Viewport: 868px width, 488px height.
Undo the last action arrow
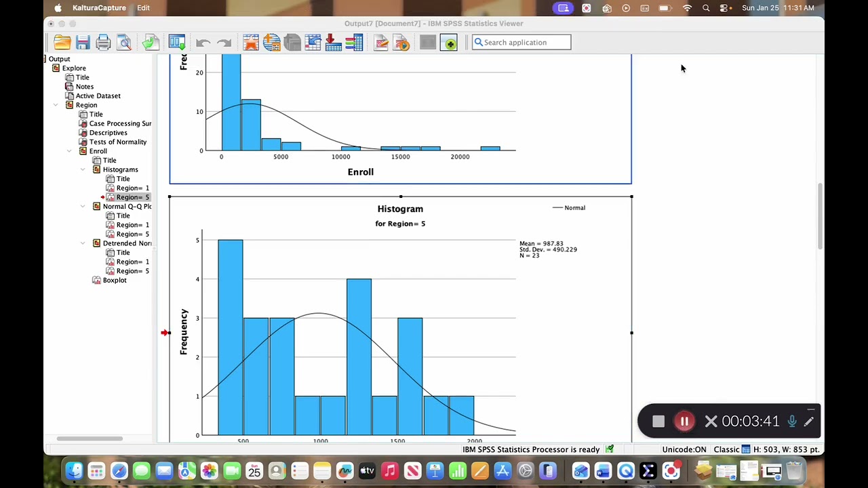click(203, 43)
